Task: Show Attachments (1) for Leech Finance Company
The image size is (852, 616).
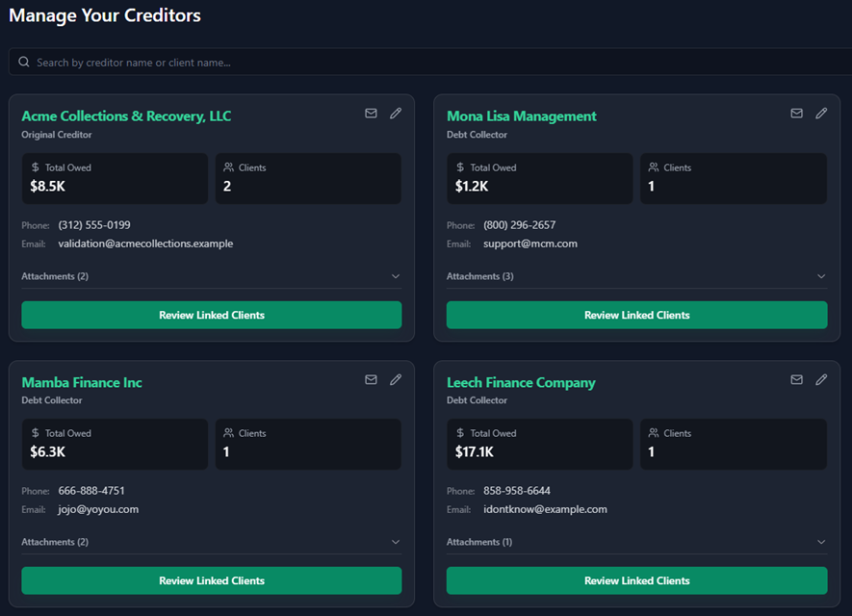Action: coord(636,542)
